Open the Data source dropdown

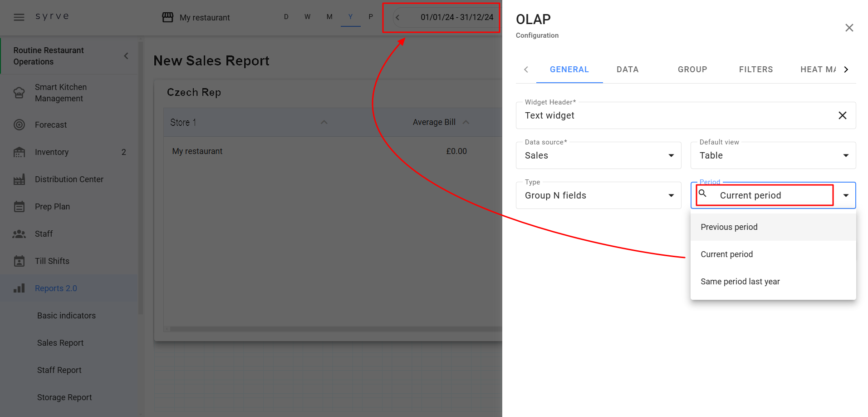tap(598, 155)
